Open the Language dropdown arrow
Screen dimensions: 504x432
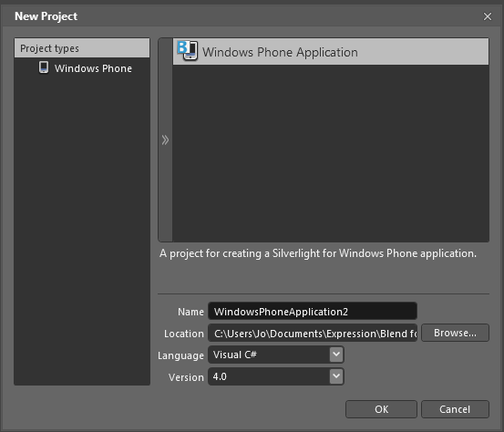336,355
